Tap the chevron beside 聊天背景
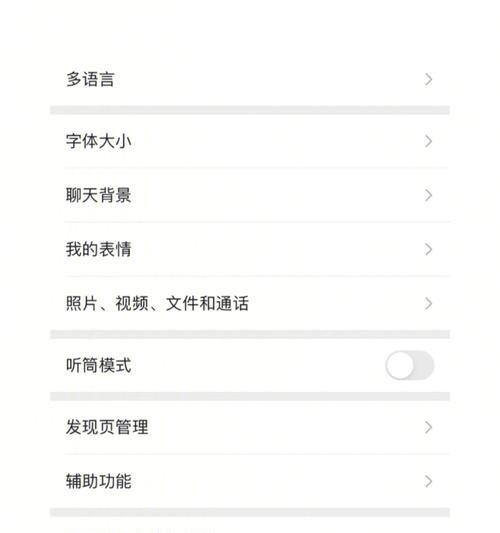The image size is (500, 533). click(x=429, y=195)
